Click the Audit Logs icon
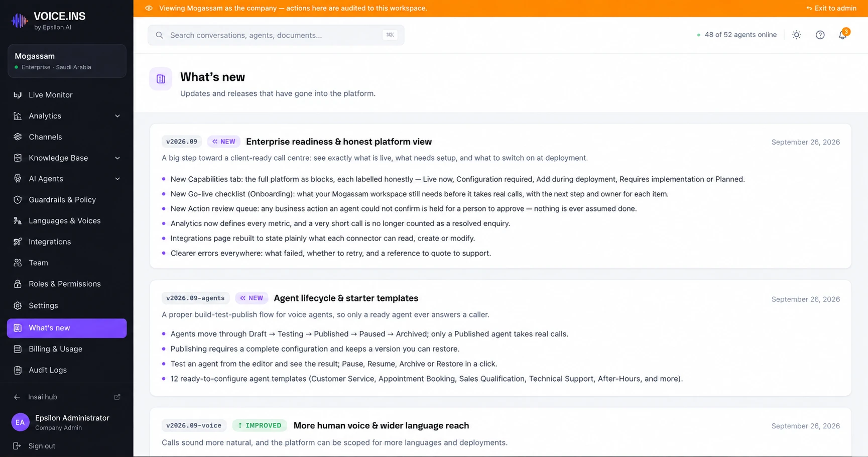Image resolution: width=868 pixels, height=457 pixels. [18, 370]
